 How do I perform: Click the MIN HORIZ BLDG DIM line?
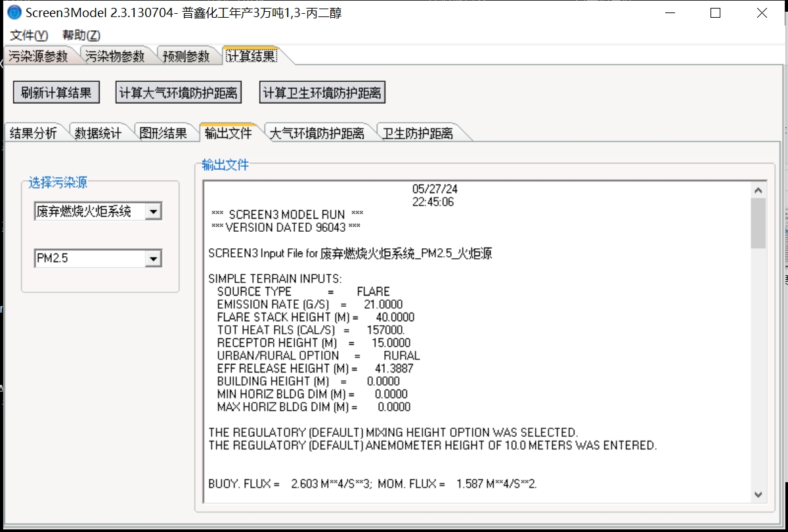(313, 394)
